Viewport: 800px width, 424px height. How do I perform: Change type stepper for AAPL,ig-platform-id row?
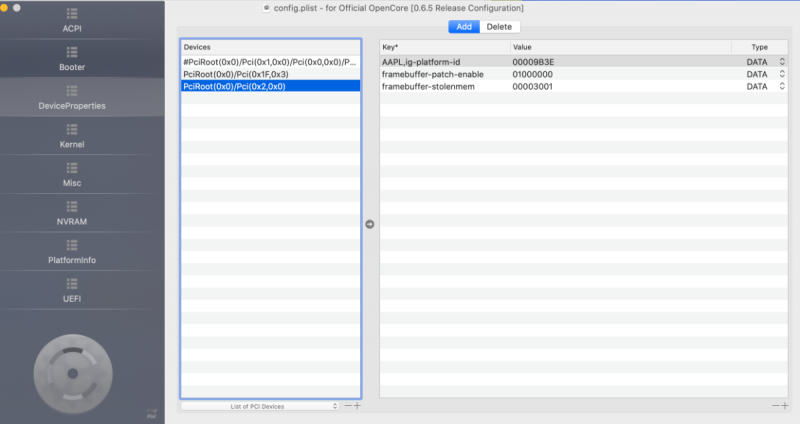pos(782,62)
